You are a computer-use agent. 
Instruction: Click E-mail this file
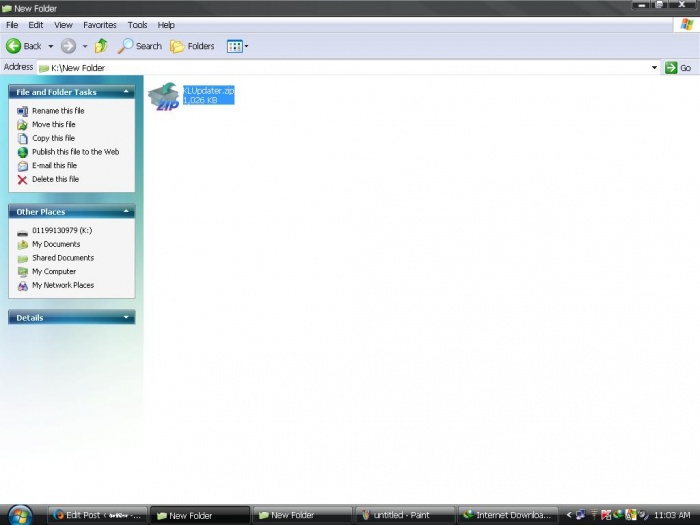coord(54,166)
